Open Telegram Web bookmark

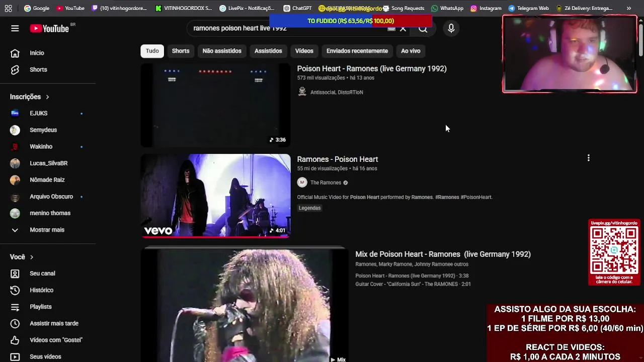coord(528,8)
